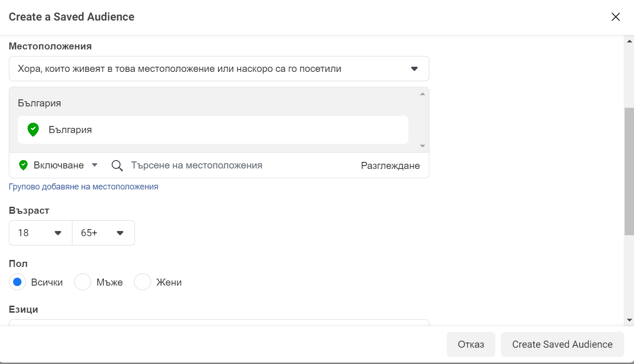Open the minimum age dropdown showing 18
This screenshot has width=634, height=364.
(40, 232)
